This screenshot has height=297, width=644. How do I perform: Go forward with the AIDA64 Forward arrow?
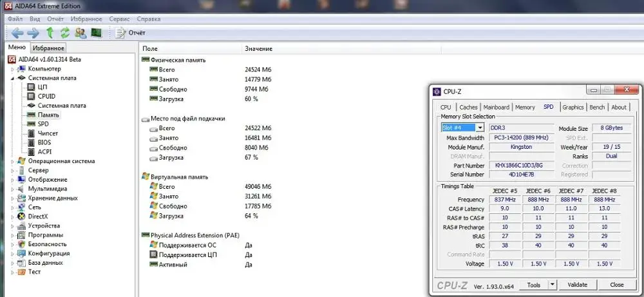click(33, 33)
